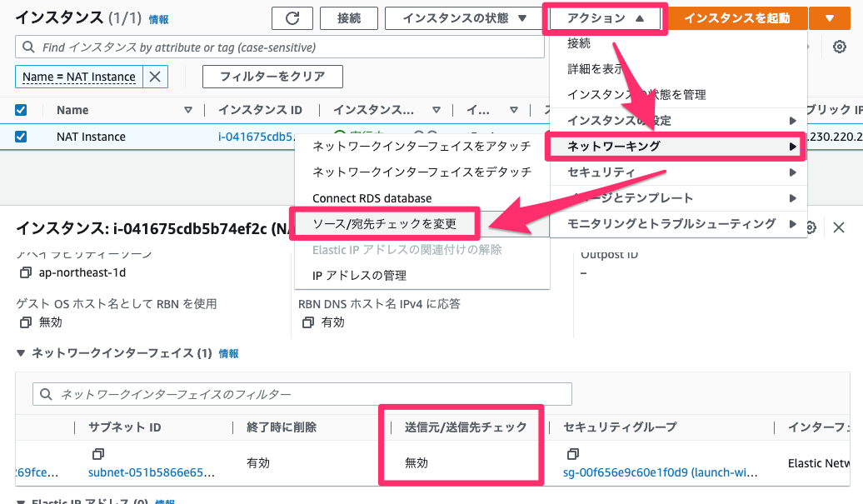Click the サブネット ID column header
863x504 pixels.
[x=124, y=427]
